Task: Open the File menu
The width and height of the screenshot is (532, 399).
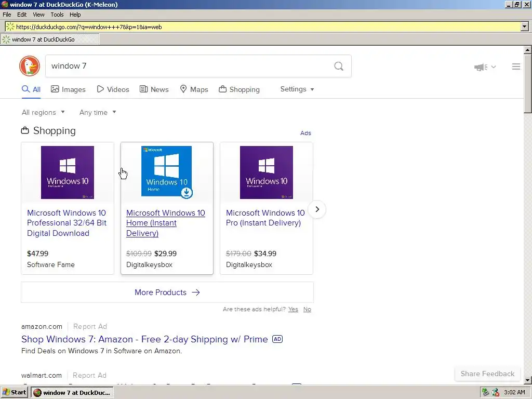Action: tap(7, 15)
